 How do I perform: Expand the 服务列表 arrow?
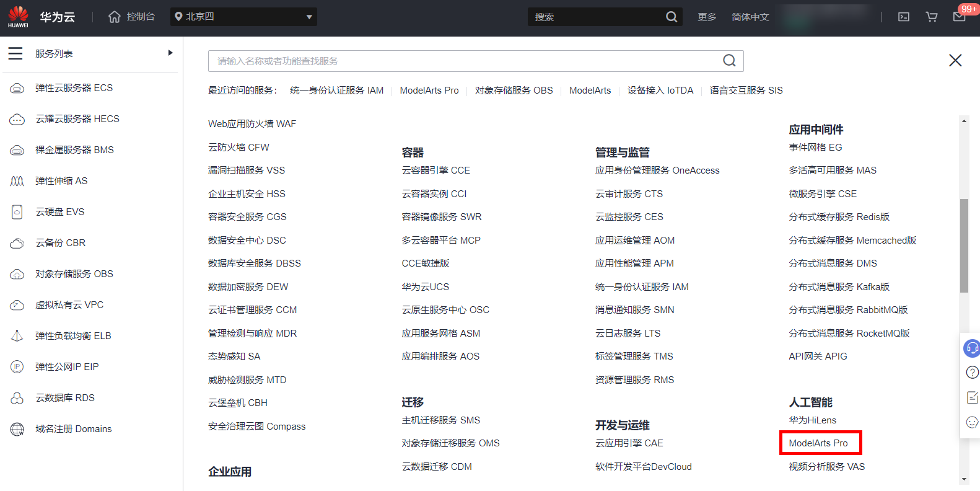coord(170,53)
